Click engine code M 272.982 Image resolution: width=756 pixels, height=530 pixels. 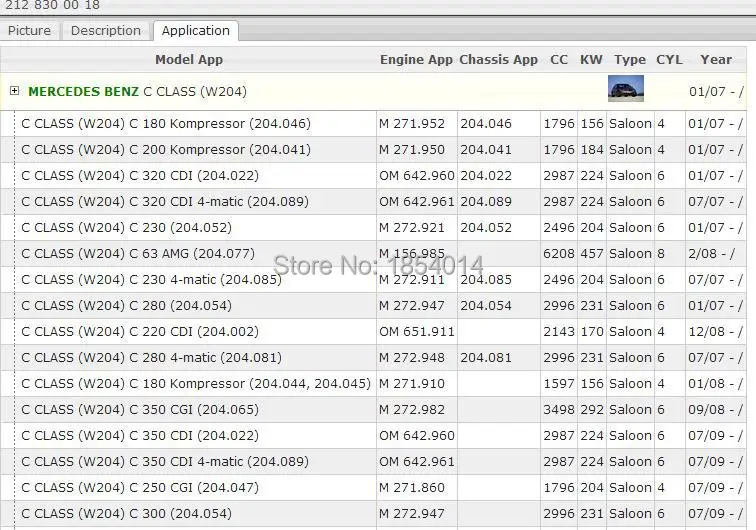412,410
